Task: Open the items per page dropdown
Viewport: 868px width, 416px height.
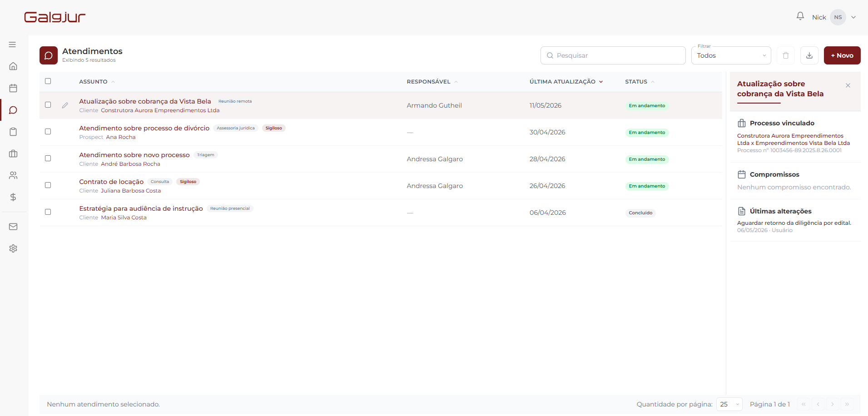Action: tap(729, 404)
